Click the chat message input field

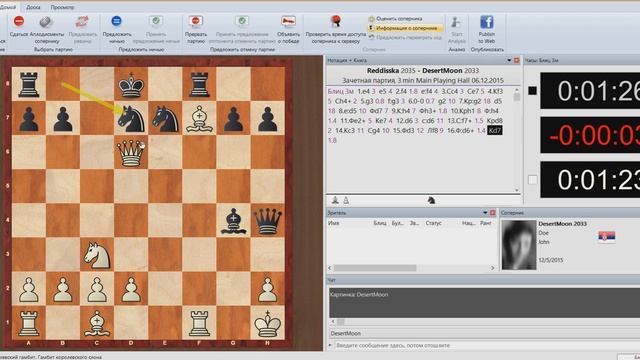tap(487, 345)
